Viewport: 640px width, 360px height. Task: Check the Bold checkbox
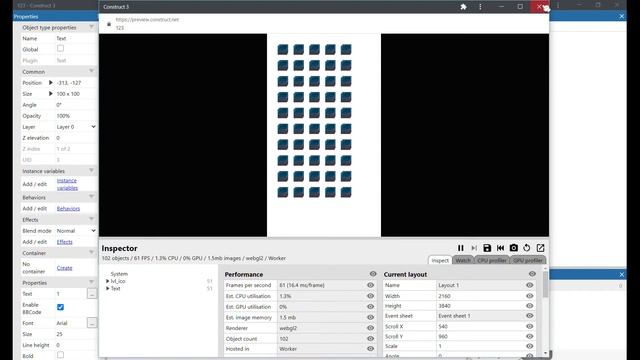pyautogui.click(x=60, y=355)
